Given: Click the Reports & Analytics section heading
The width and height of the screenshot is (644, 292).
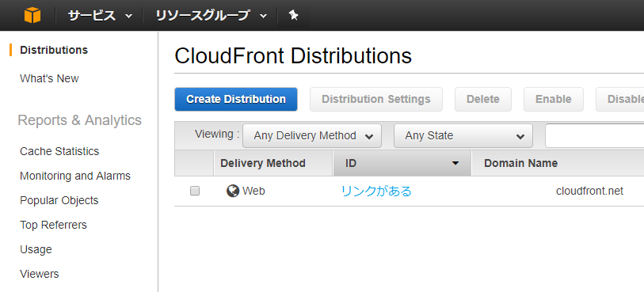Looking at the screenshot, I should (80, 120).
